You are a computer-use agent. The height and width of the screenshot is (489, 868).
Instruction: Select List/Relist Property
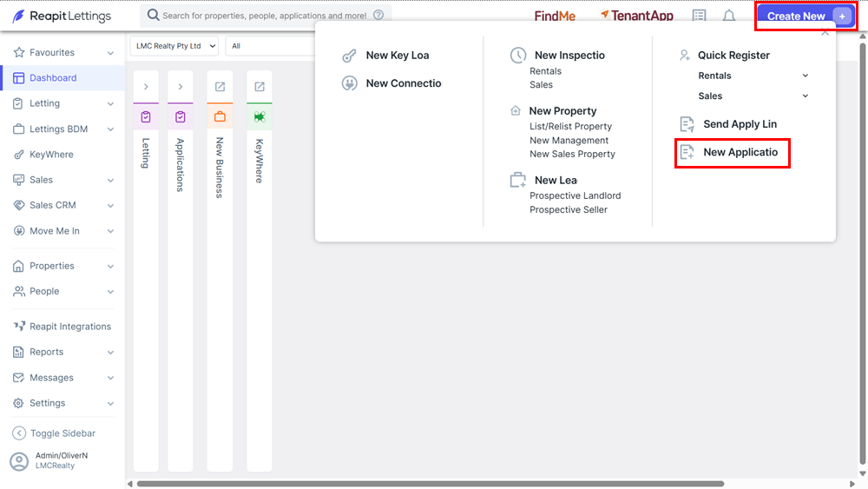point(570,126)
